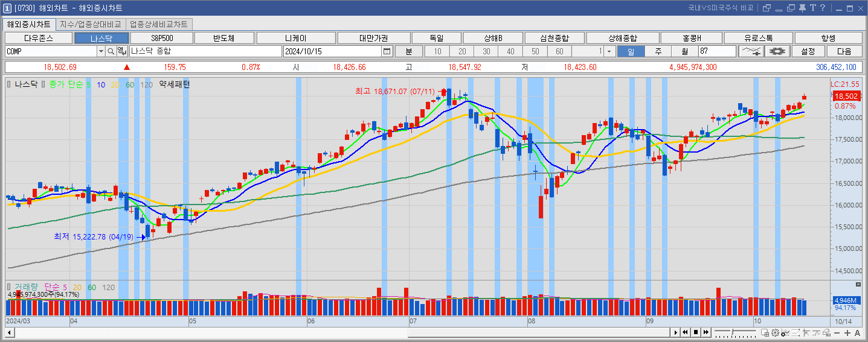
Task: Click the play button in chart replay controls
Action: pos(676,332)
